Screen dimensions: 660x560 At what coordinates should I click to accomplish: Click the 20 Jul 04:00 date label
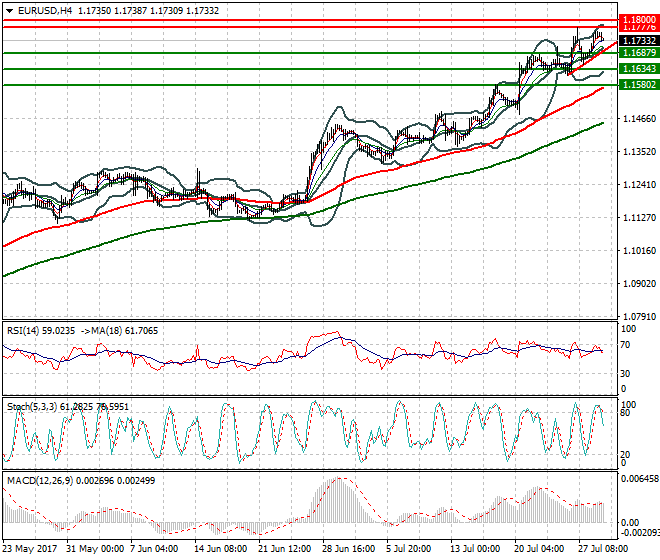point(539,549)
